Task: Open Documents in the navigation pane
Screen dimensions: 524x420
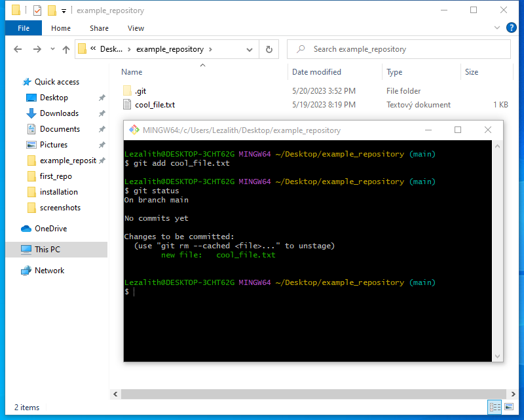Action: click(x=60, y=129)
